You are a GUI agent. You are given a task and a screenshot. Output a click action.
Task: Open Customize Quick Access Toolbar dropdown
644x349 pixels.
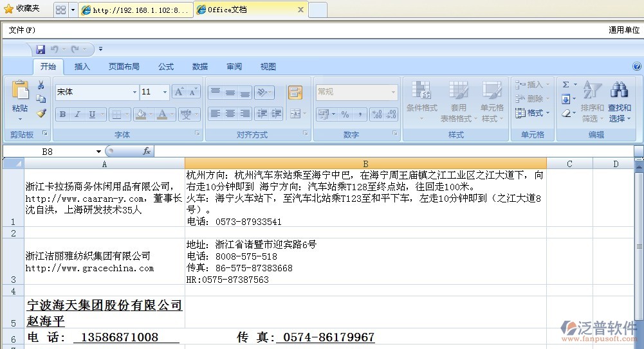[100, 49]
